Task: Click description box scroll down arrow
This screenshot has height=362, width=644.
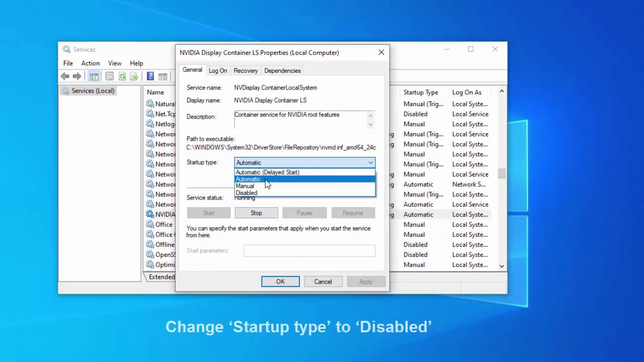Action: click(x=370, y=124)
